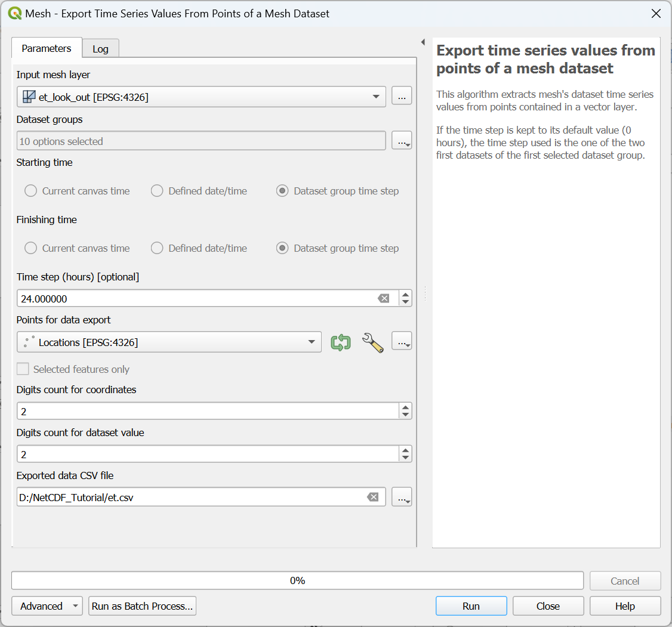Run the export time series algorithm
The width and height of the screenshot is (672, 627).
click(x=471, y=606)
